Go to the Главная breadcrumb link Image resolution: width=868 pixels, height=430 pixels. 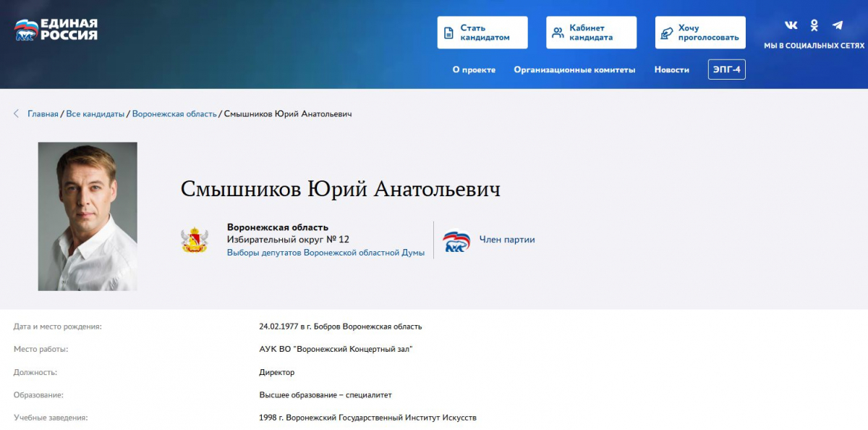click(43, 114)
